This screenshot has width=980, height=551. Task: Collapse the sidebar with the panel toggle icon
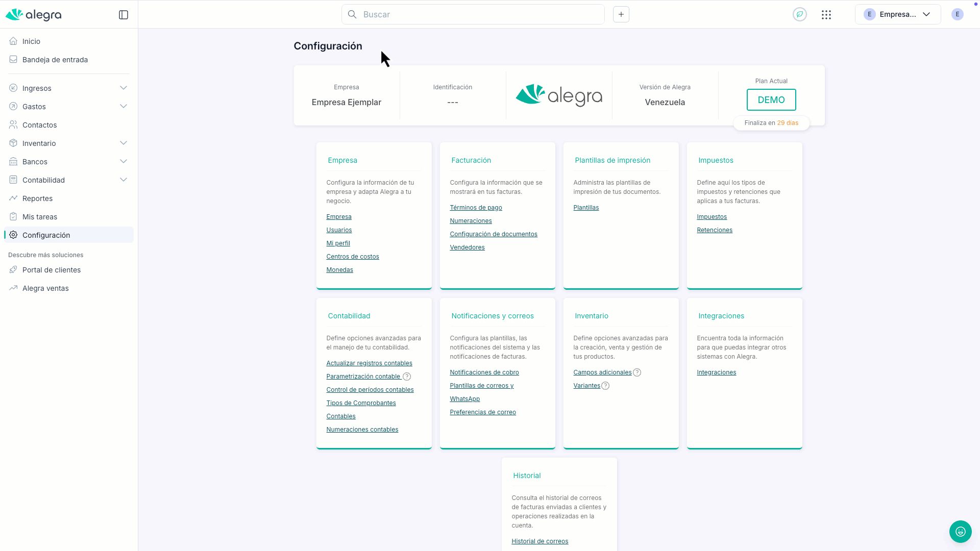point(124,15)
